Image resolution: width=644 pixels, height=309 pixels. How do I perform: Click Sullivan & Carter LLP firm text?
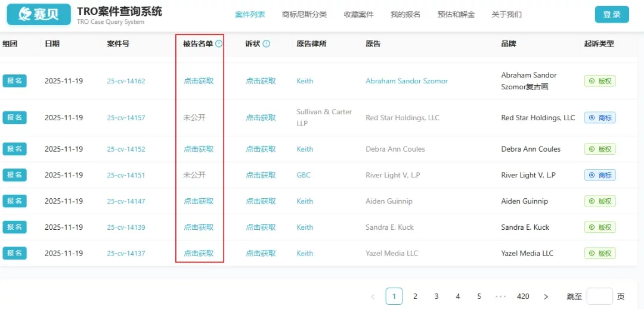(x=324, y=118)
